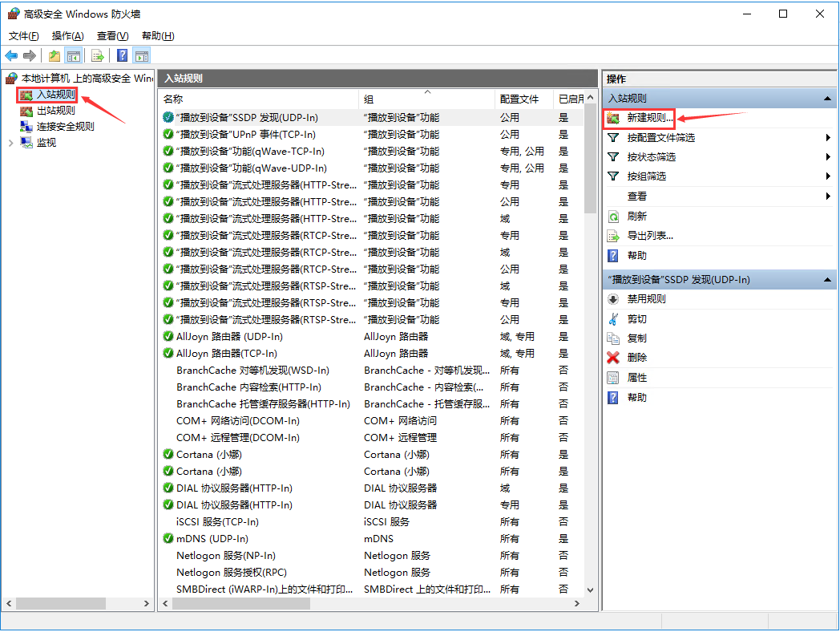Toggle the console tree pane toolbar icon
Screen dimensions: 840x632
click(74, 55)
